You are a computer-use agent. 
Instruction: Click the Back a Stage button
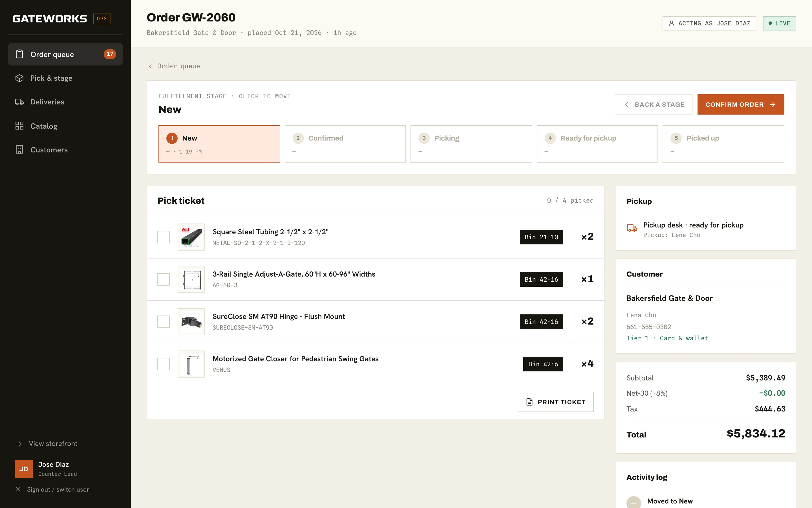click(654, 104)
